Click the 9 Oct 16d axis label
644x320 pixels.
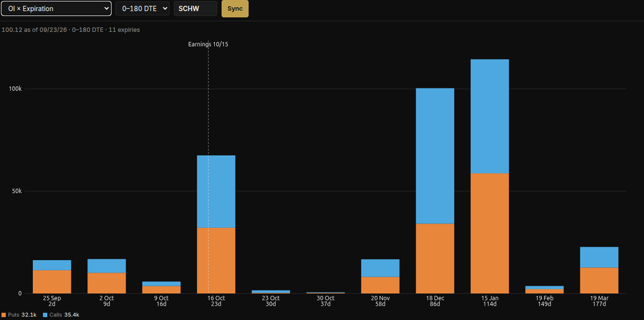tap(162, 301)
